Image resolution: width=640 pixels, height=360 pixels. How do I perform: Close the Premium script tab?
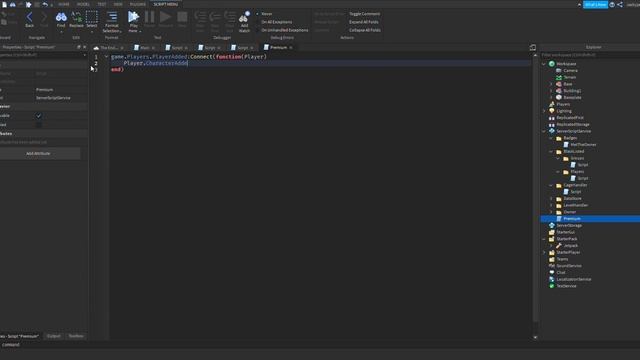291,48
